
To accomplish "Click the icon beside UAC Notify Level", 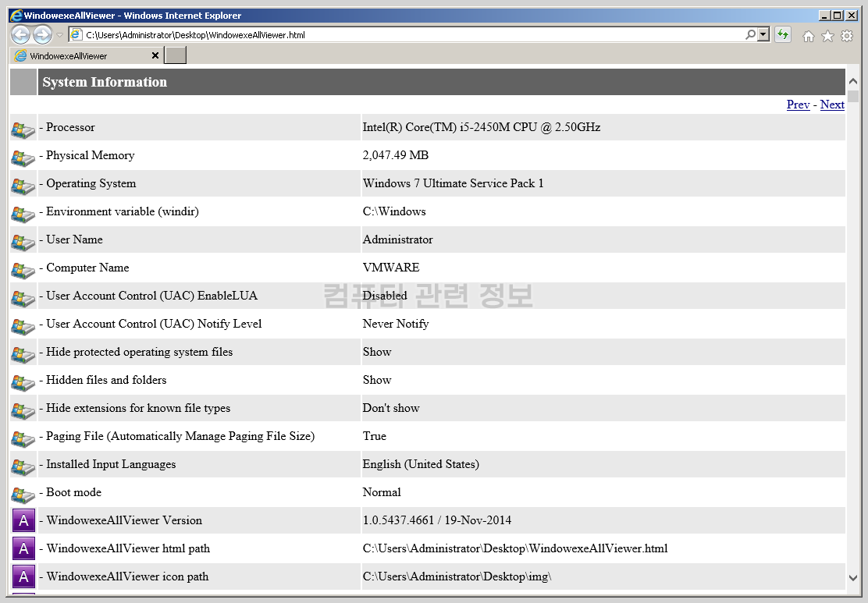I will coord(23,327).
